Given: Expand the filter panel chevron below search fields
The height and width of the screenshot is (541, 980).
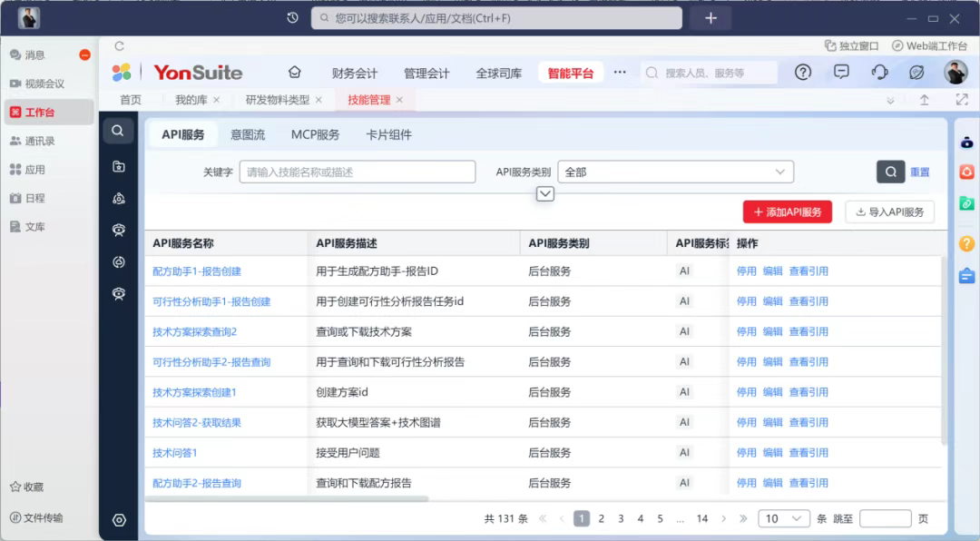Looking at the screenshot, I should 544,193.
